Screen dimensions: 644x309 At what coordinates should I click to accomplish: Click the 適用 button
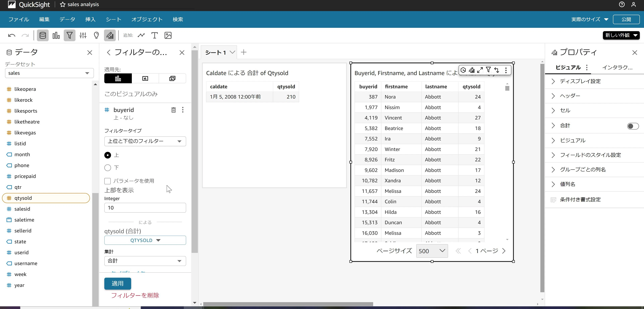point(118,284)
